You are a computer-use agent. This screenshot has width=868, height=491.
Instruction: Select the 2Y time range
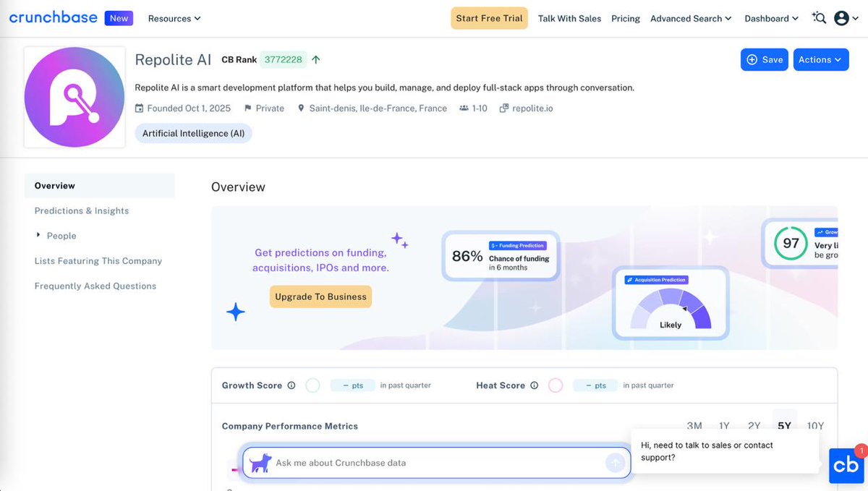pyautogui.click(x=754, y=426)
